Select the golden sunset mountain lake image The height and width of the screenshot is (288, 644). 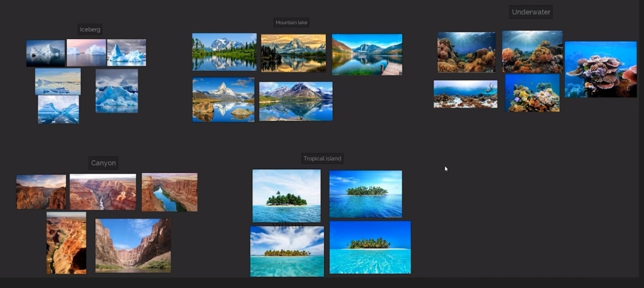294,53
